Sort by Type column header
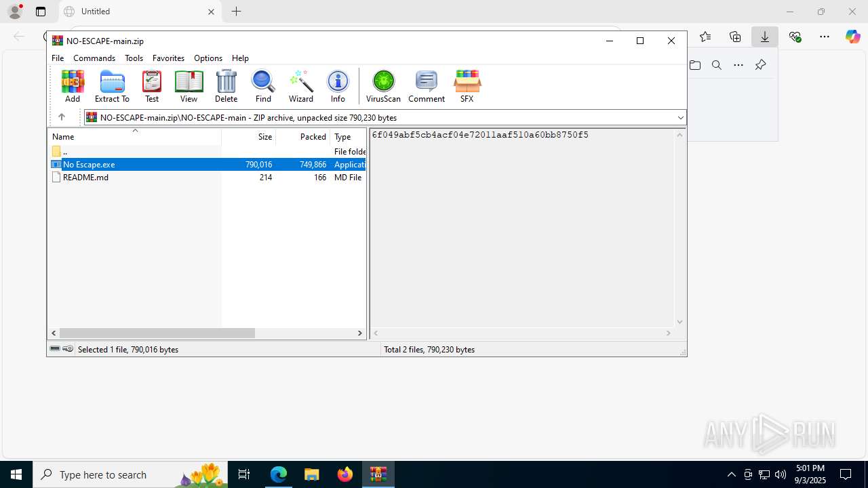This screenshot has height=488, width=868. tap(348, 137)
